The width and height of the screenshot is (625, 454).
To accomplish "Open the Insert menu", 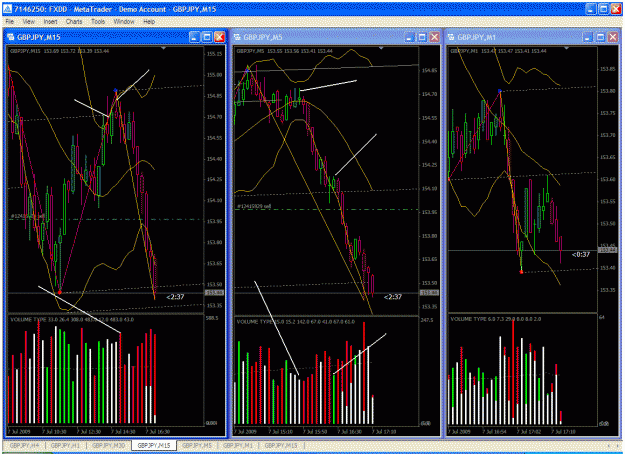I will [x=50, y=22].
